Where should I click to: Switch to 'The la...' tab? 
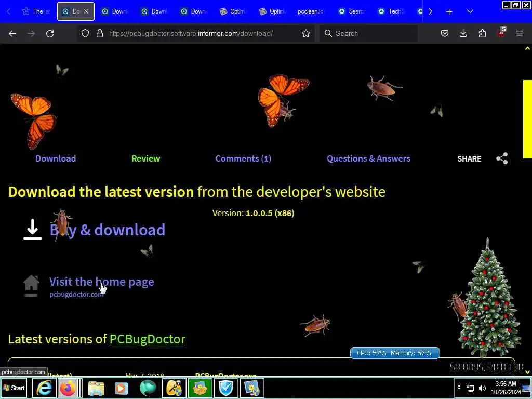36,11
